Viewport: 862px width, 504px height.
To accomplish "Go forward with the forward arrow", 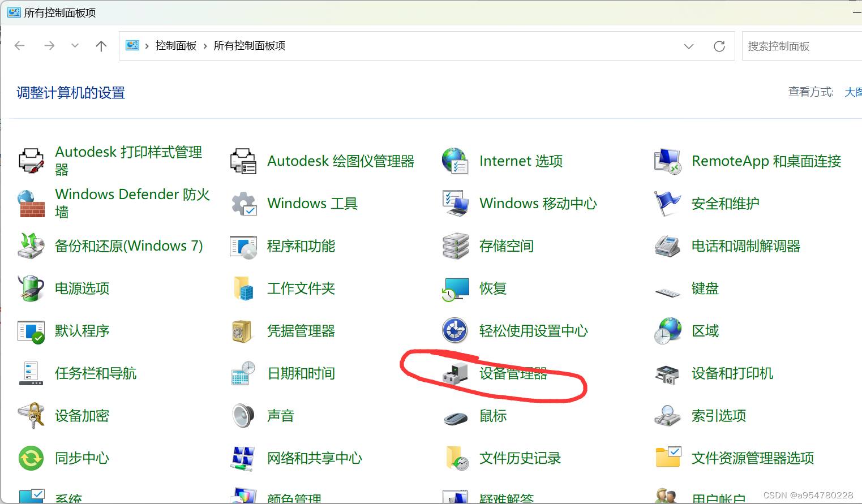I will click(x=50, y=46).
